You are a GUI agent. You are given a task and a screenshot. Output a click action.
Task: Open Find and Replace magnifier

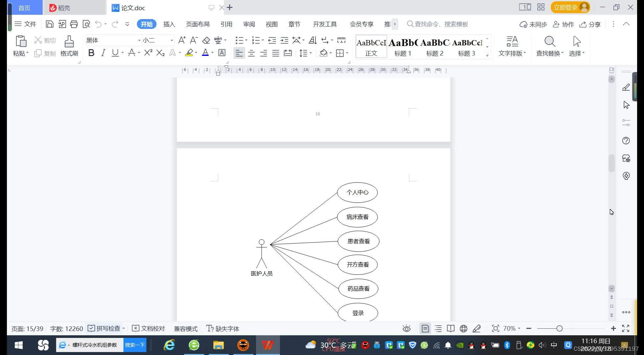[x=550, y=42]
